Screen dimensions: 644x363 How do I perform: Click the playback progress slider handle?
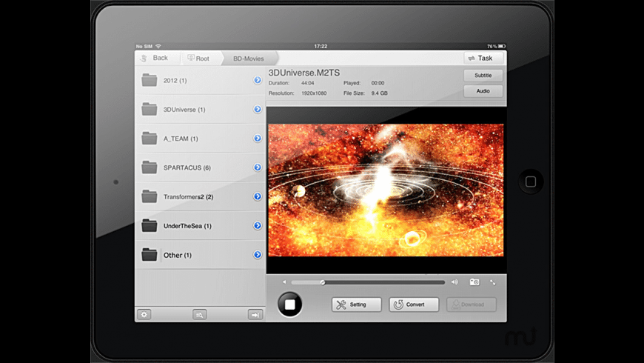[x=323, y=282]
